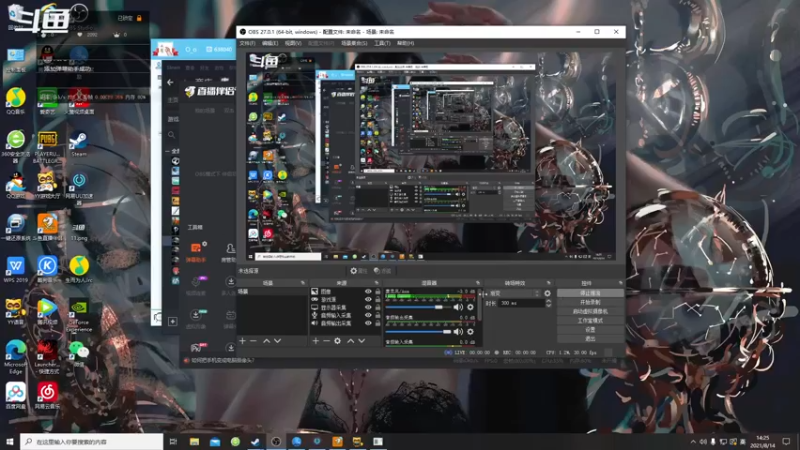
Task: Open the Edit menu in OBS
Action: (270, 43)
